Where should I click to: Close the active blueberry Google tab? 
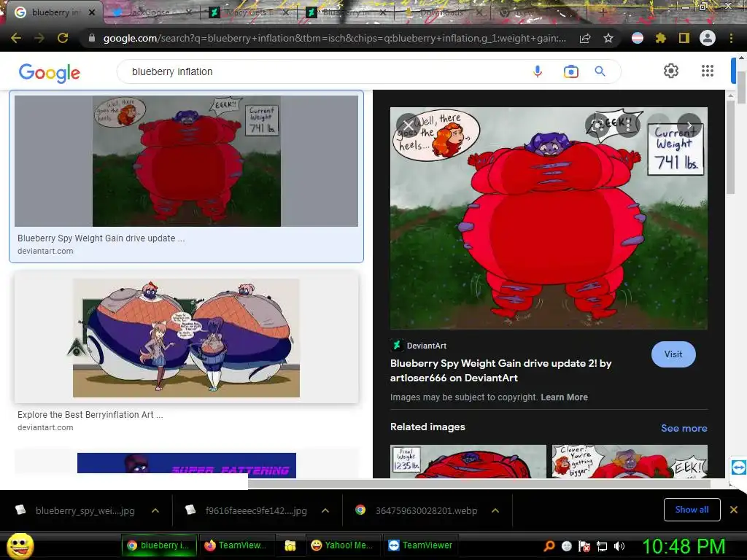coord(92,12)
